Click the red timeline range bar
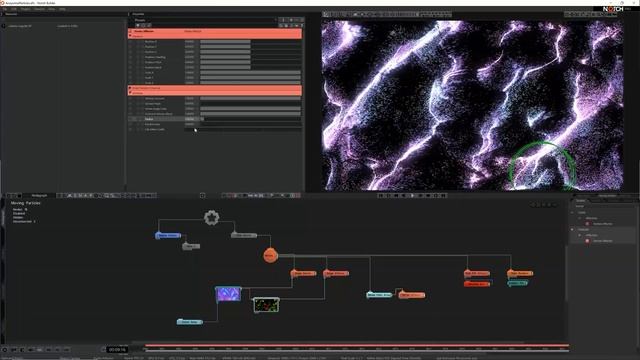This screenshot has height=360, width=640. [x=357, y=345]
